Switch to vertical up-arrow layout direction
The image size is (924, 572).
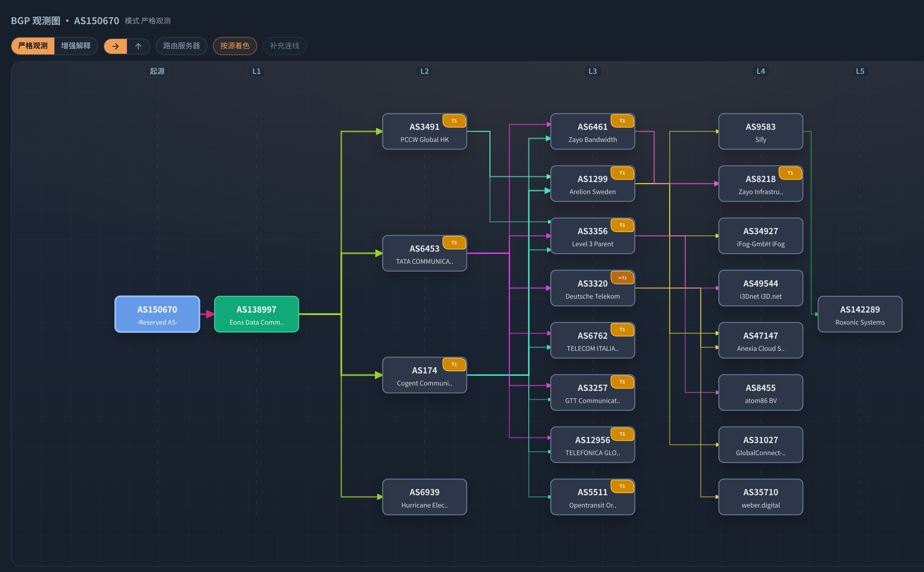click(x=138, y=46)
